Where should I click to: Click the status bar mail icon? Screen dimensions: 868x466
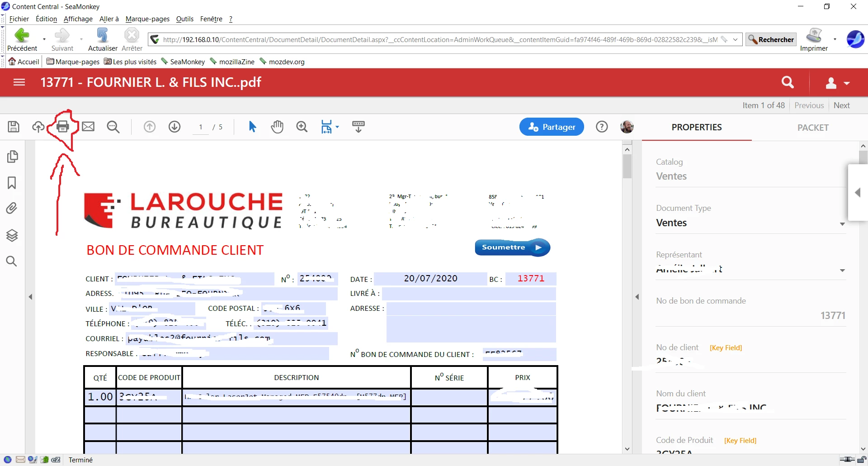(20, 460)
